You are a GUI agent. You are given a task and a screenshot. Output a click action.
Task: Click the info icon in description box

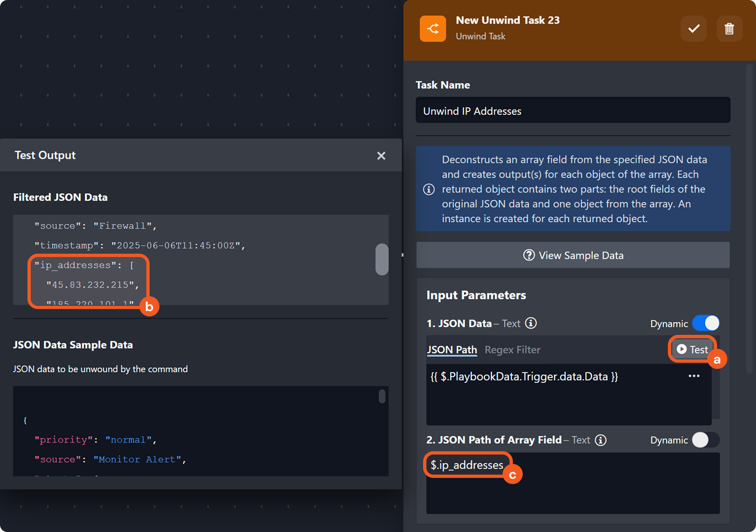tap(429, 189)
